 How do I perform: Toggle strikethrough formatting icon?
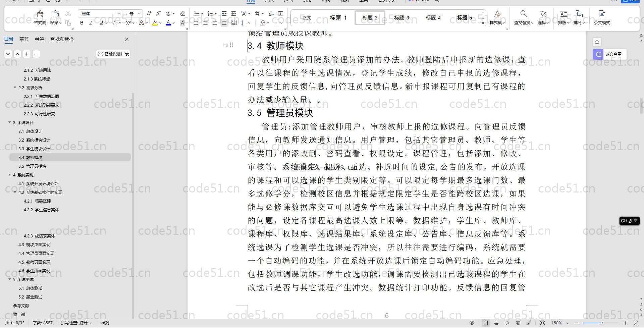[x=114, y=23]
